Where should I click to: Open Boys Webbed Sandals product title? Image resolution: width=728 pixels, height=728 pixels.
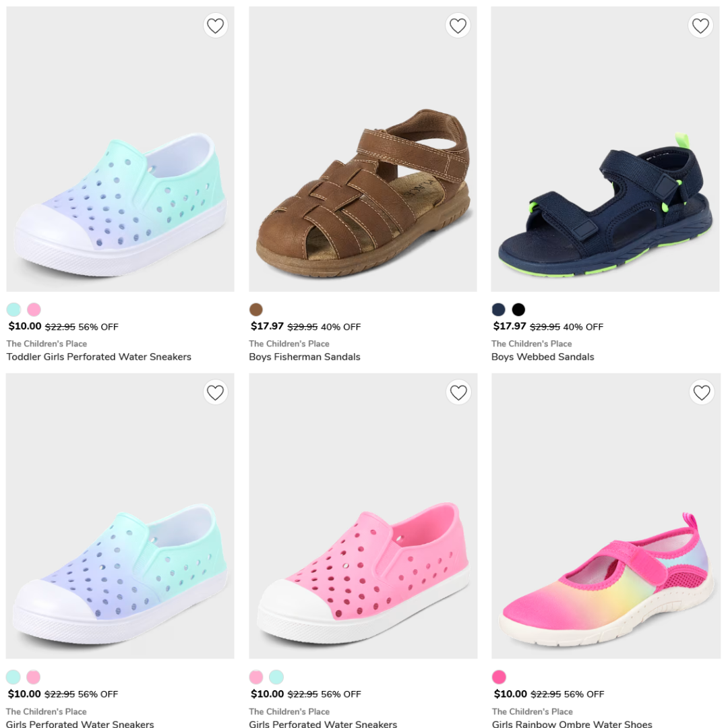tap(543, 357)
